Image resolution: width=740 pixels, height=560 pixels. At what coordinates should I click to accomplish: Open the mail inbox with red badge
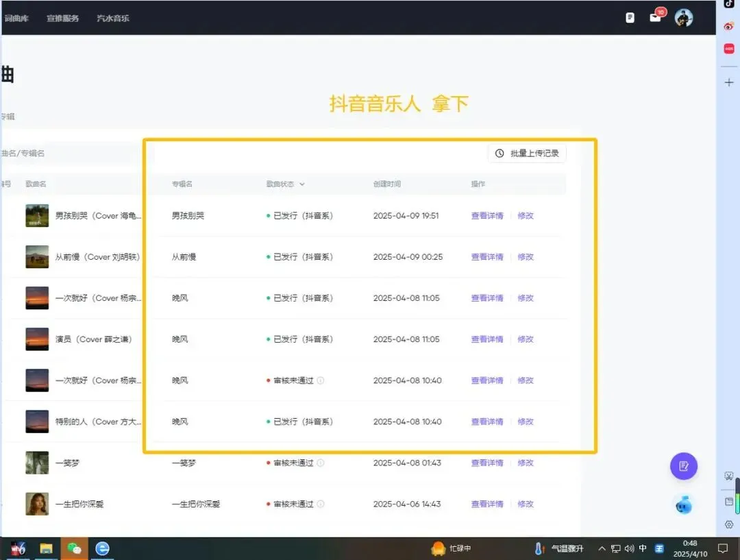[x=656, y=16]
